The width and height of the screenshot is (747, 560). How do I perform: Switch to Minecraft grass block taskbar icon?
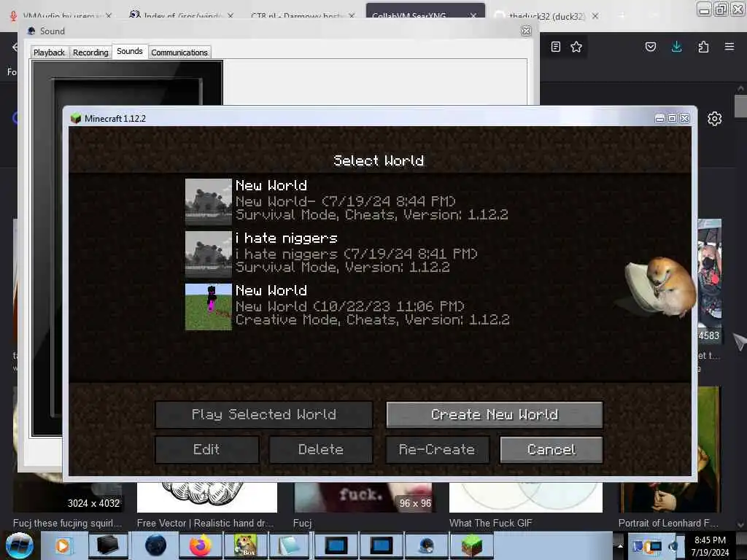tap(471, 545)
